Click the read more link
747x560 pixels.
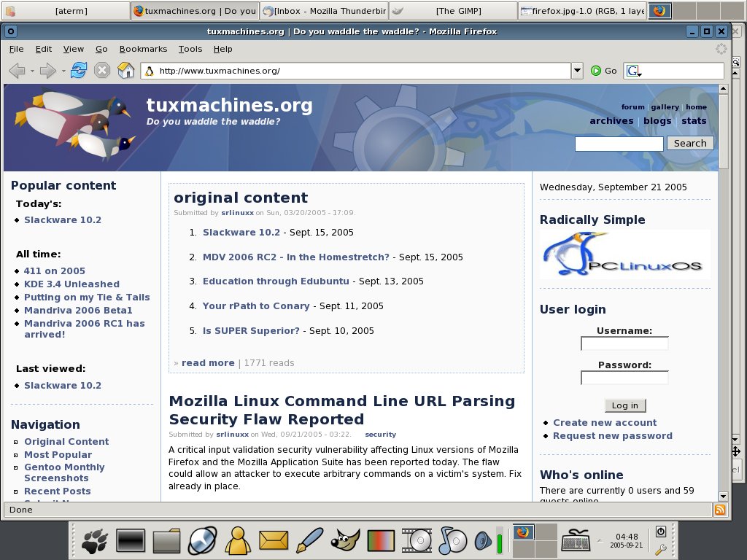[208, 363]
